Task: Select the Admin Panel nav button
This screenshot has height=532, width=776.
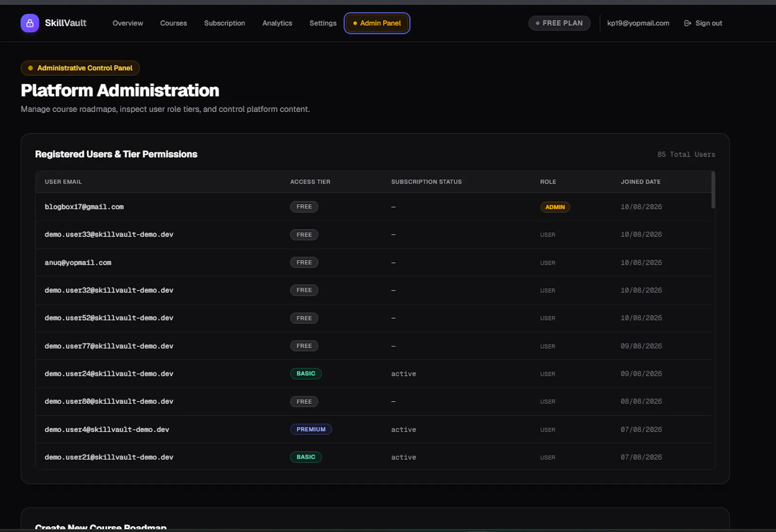Action: pos(377,23)
